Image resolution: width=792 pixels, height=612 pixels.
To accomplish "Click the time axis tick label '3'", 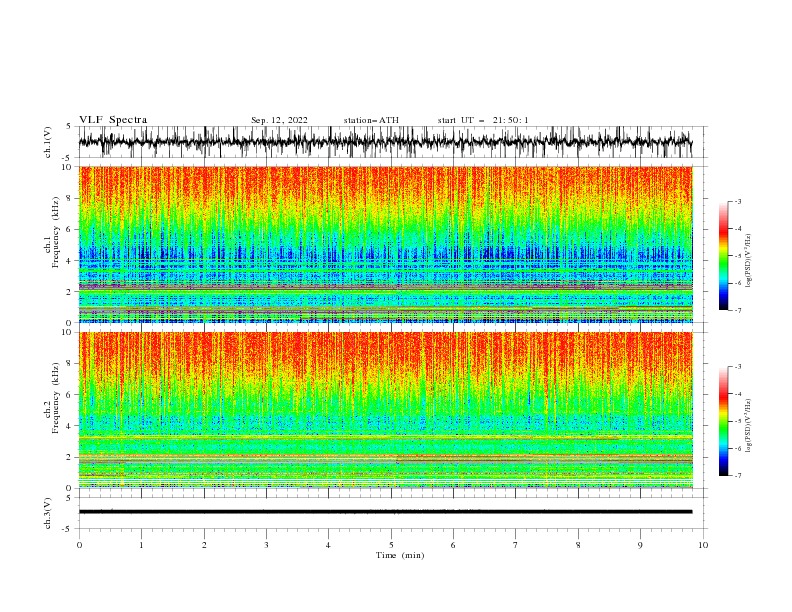I will pos(266,545).
